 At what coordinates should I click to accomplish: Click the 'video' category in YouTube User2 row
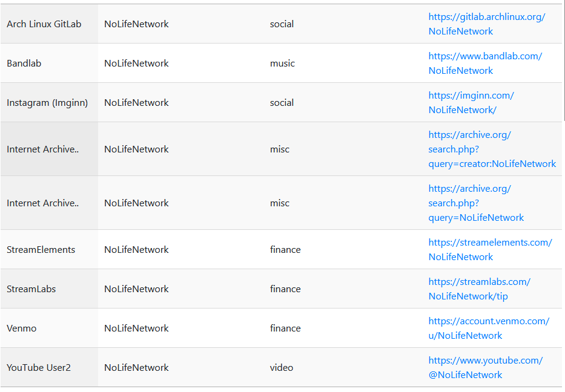282,368
